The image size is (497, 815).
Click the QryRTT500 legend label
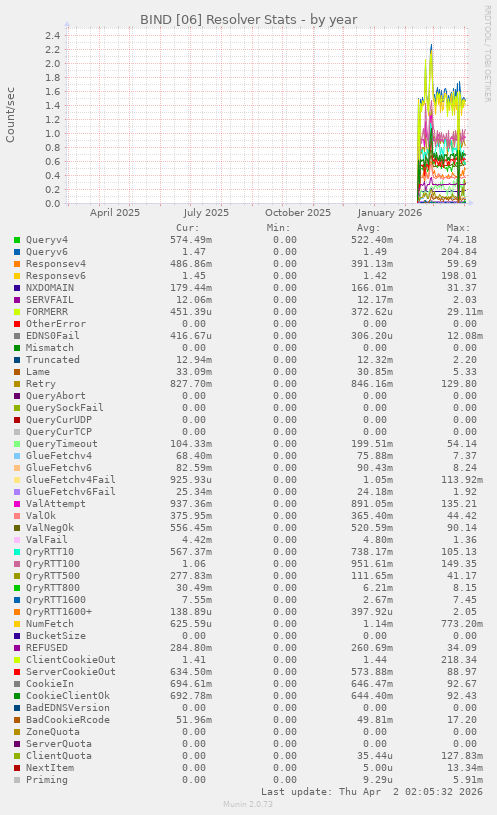[x=53, y=576]
